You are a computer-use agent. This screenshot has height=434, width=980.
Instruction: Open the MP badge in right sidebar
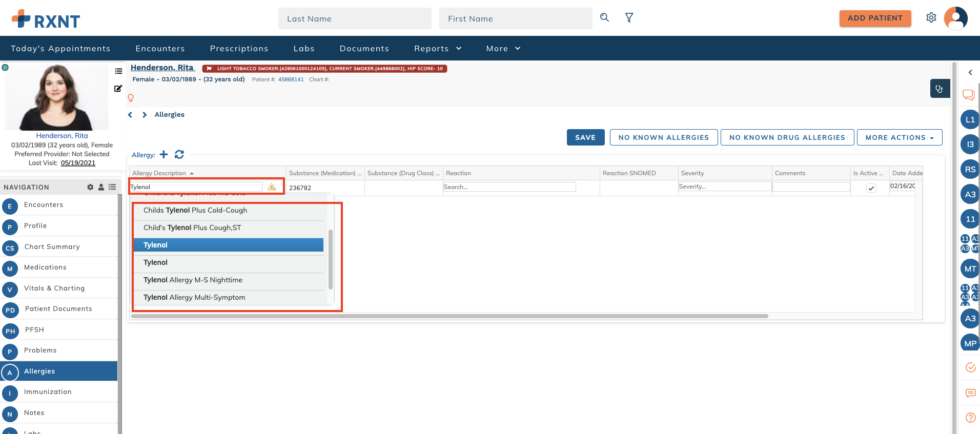pos(970,343)
